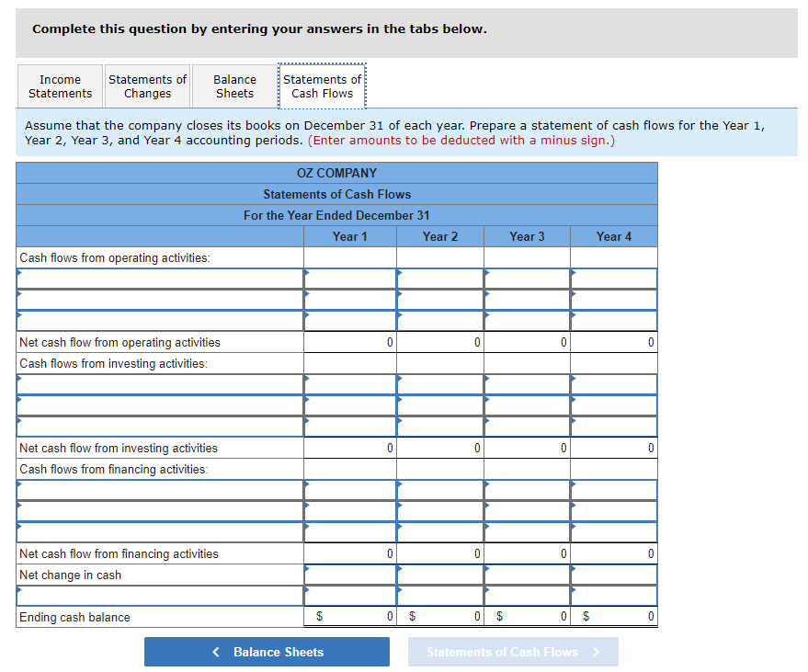Click the 'Net cash flow from operating activities' label

[x=119, y=342]
